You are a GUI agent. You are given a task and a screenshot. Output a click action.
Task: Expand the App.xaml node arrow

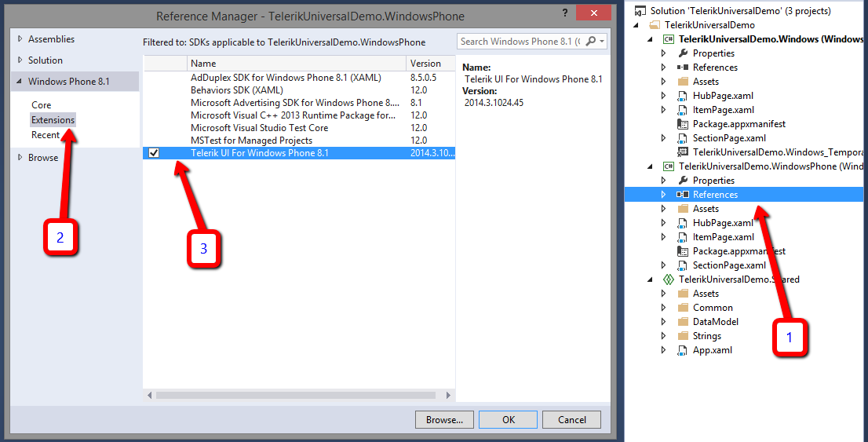pyautogui.click(x=664, y=350)
